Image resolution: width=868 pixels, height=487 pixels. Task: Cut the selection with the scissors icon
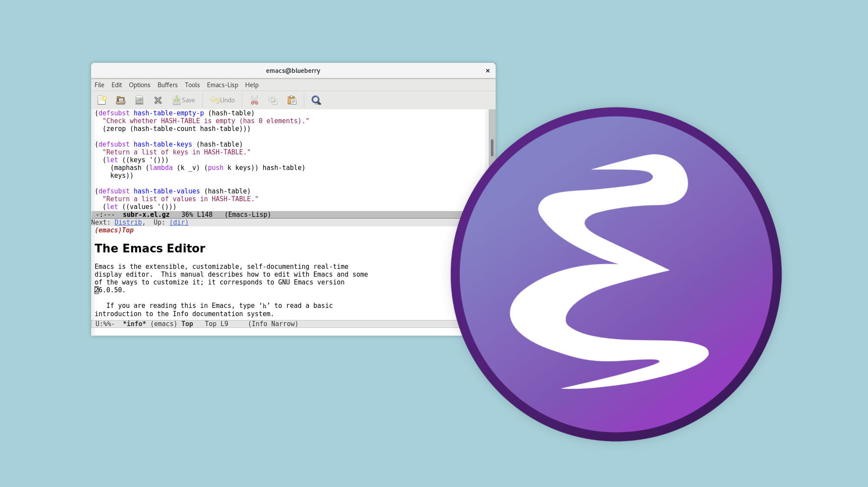[254, 100]
